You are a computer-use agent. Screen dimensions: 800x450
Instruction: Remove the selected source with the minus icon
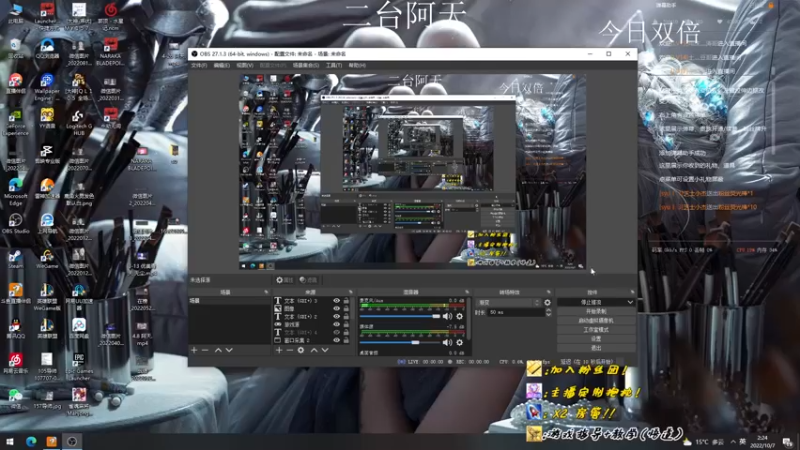[290, 351]
